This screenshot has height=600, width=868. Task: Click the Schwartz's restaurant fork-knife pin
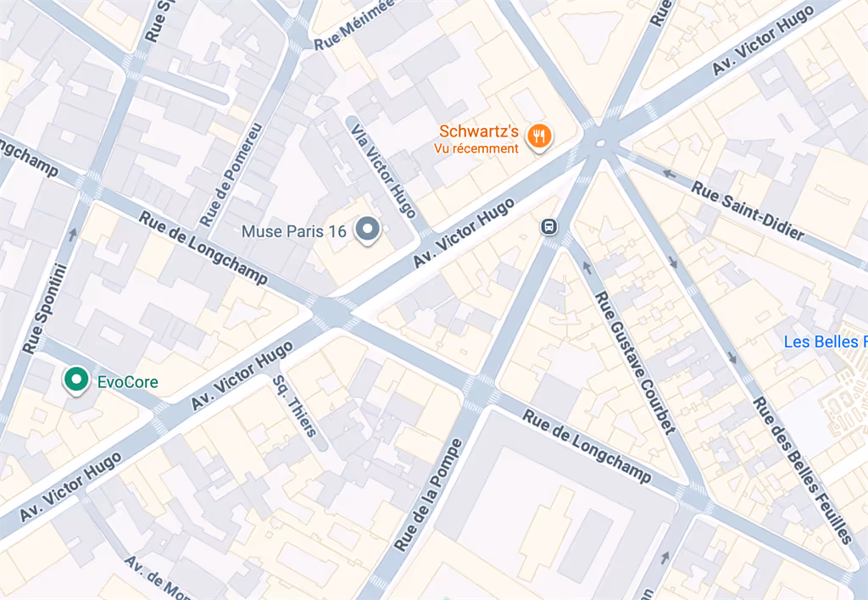coord(538,136)
